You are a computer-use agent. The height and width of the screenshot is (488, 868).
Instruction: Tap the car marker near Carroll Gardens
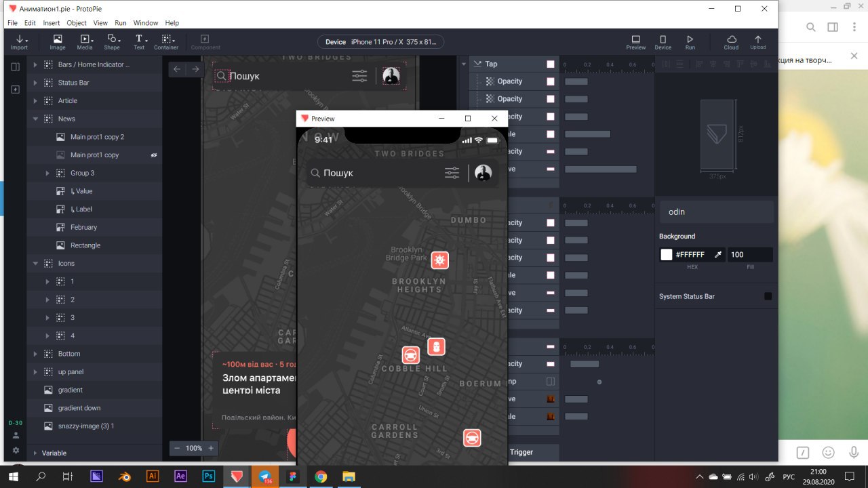pyautogui.click(x=473, y=438)
